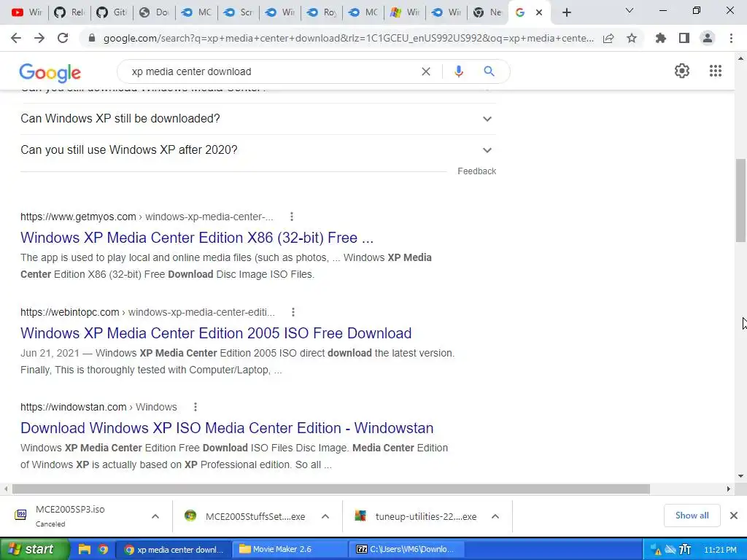Click the address bar URL
The width and height of the screenshot is (747, 560).
[x=348, y=38]
